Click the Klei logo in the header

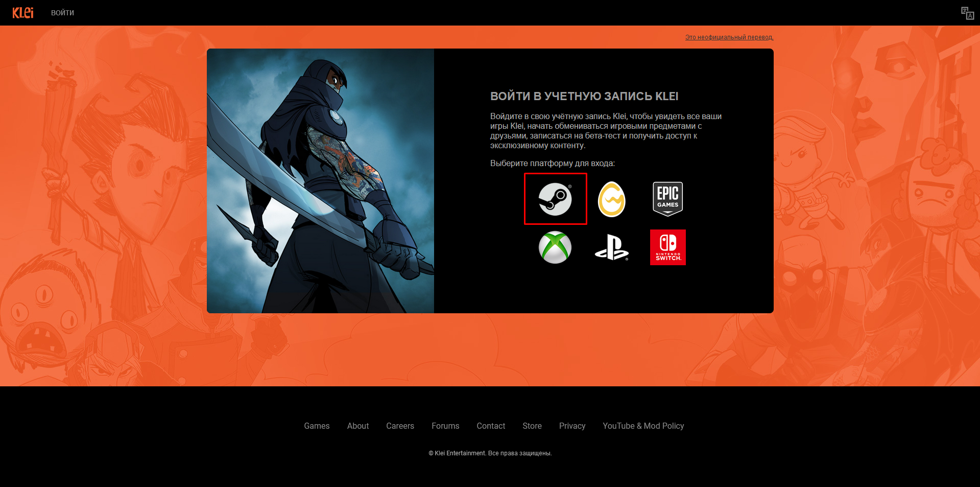point(23,12)
